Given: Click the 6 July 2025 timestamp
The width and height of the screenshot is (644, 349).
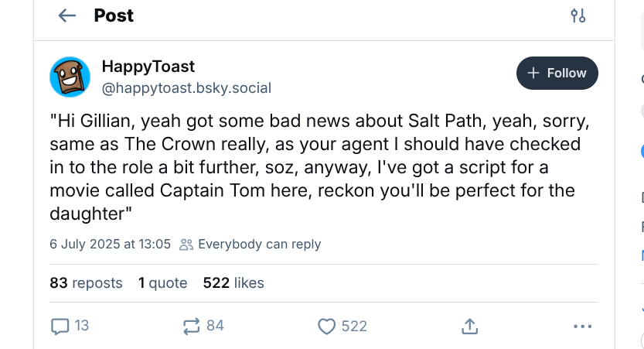Looking at the screenshot, I should pos(110,244).
